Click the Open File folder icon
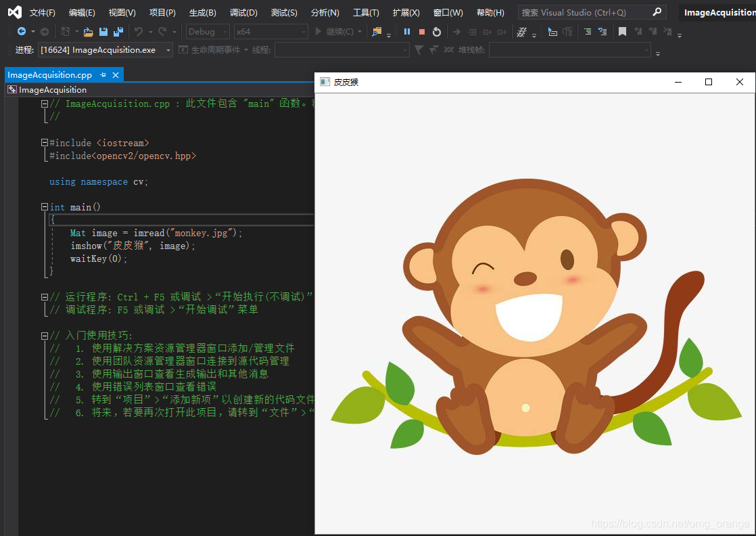Image resolution: width=756 pixels, height=536 pixels. (x=88, y=32)
